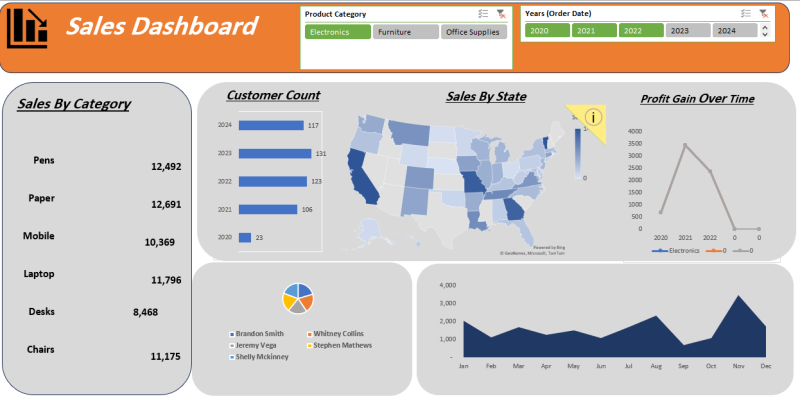
Task: Deselect the 2020 year slicer item
Action: (x=547, y=31)
